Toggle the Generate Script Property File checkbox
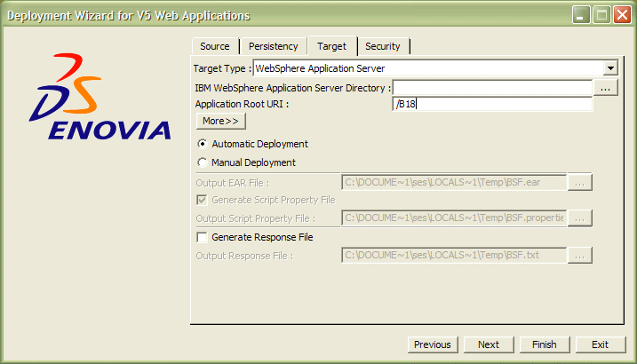The width and height of the screenshot is (637, 364). [x=202, y=200]
